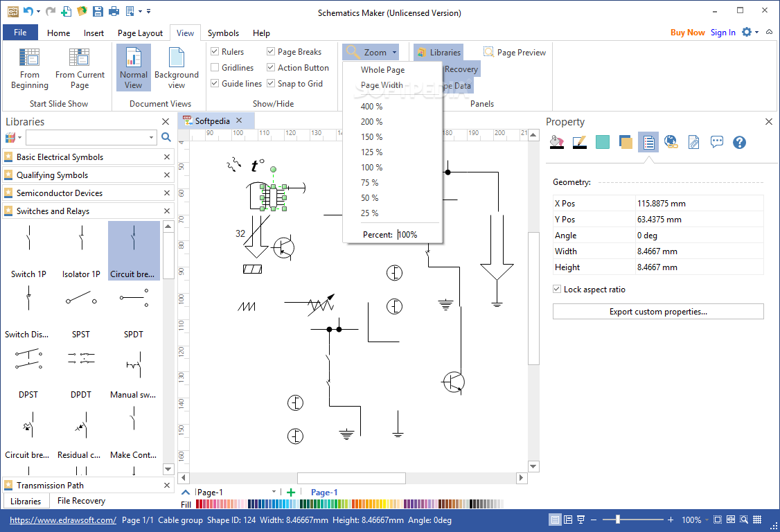Open the edrawsoft.com link in status bar
780x532 pixels.
point(62,520)
